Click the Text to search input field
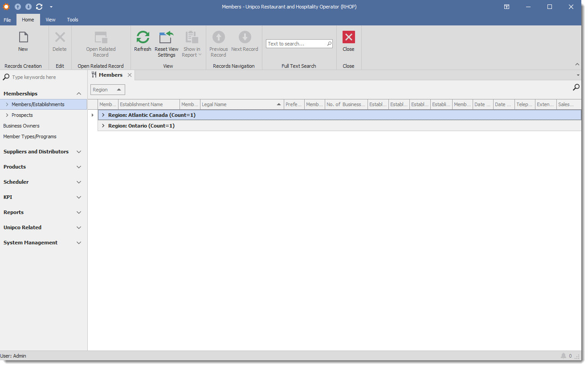The width and height of the screenshot is (588, 367). (x=296, y=44)
